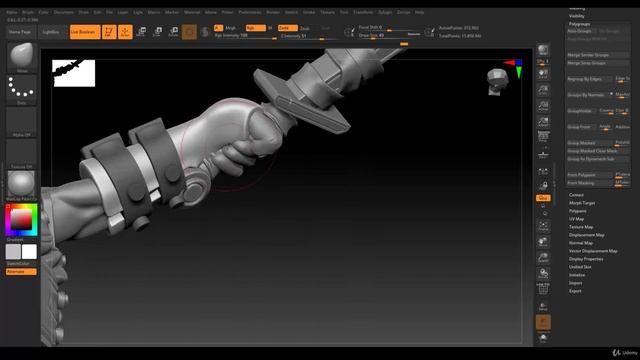Toggle Draw mode
Screen dimensions: 640x360
coord(125,32)
